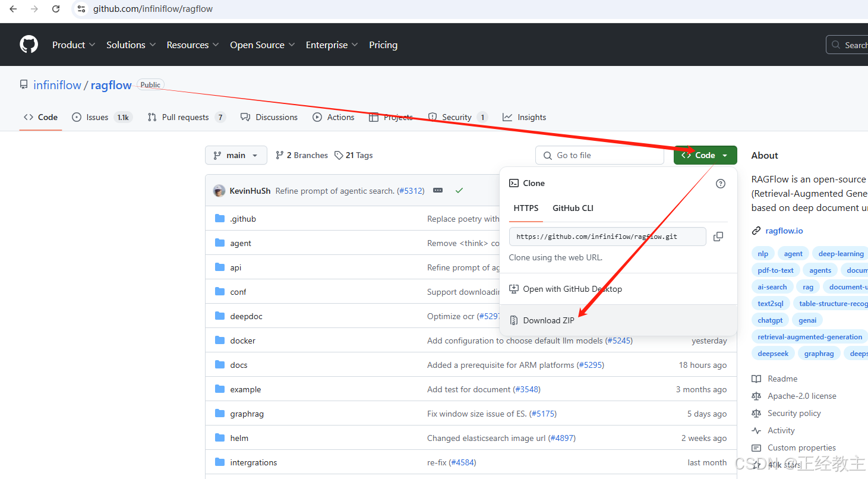Click KevinHuSh's avatar image
Image resolution: width=868 pixels, height=479 pixels.
click(x=219, y=191)
